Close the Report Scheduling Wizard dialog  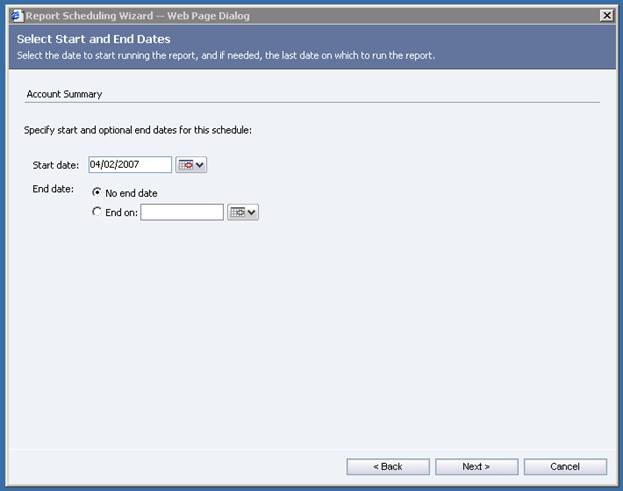[x=606, y=15]
